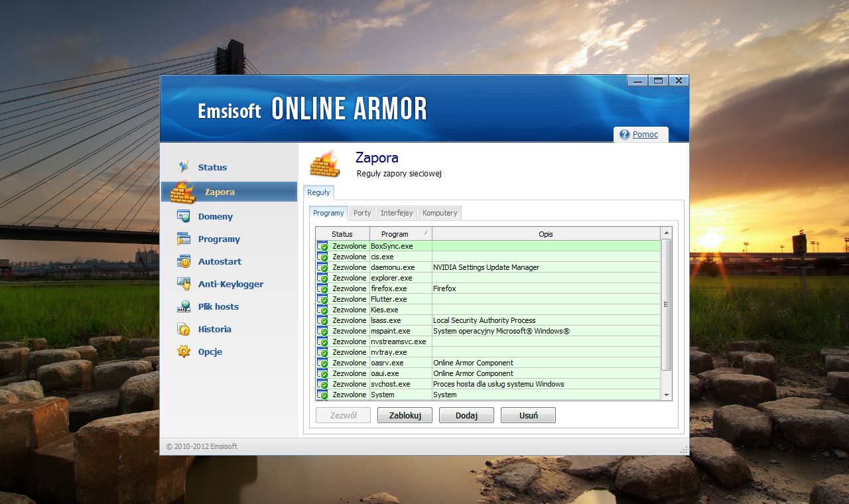This screenshot has width=849, height=504.
Task: Go to Domeny in the sidebar
Action: tap(215, 216)
